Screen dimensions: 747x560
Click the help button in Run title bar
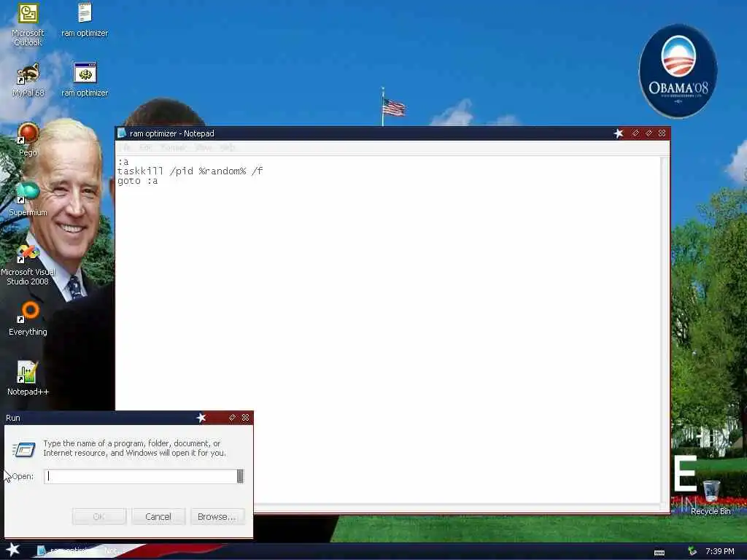[x=232, y=418]
